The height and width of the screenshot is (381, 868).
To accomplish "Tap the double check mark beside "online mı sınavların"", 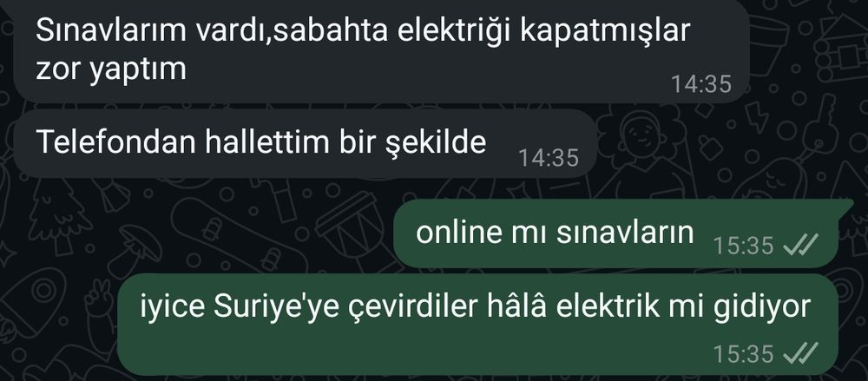I will pos(801,245).
